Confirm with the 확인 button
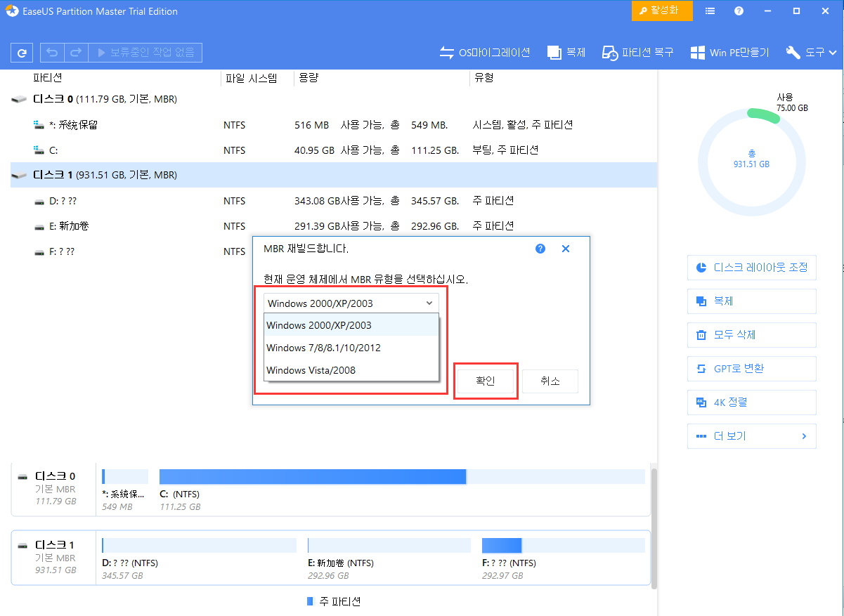 [486, 381]
